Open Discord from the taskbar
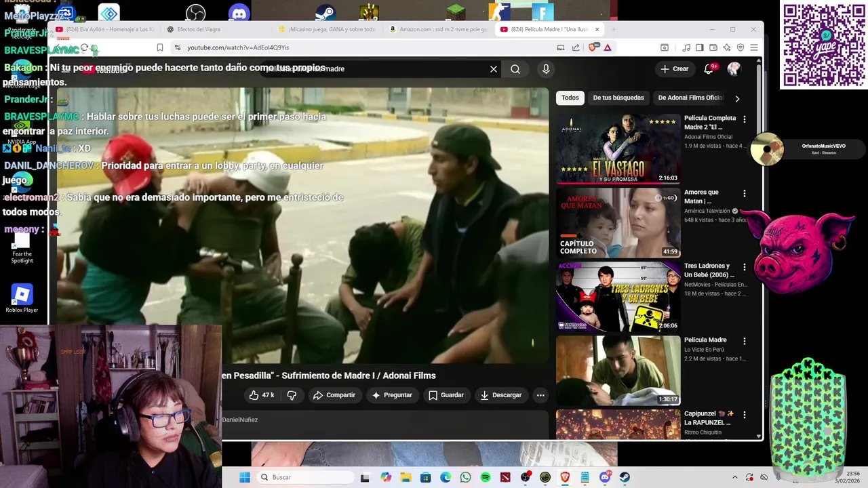868x488 pixels. pos(605,477)
